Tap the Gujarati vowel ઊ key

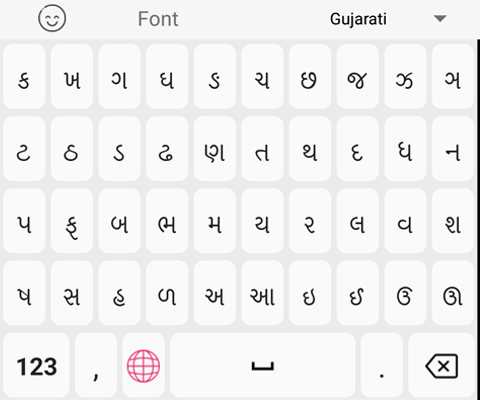tap(453, 293)
